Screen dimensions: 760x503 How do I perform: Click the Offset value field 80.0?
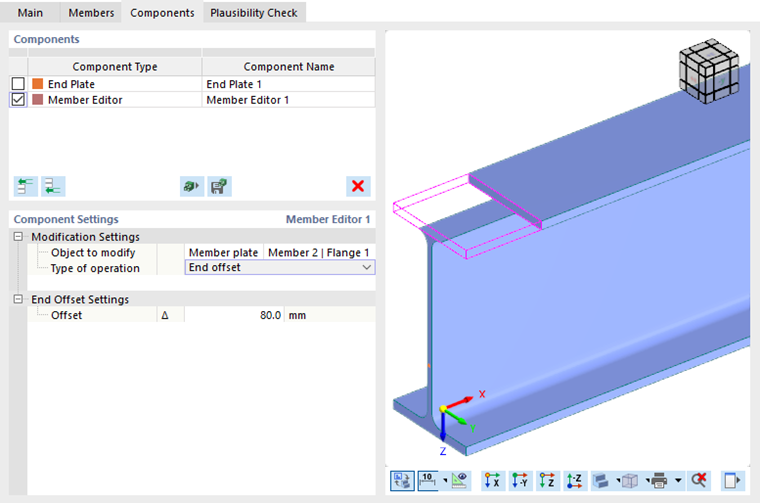coord(234,315)
